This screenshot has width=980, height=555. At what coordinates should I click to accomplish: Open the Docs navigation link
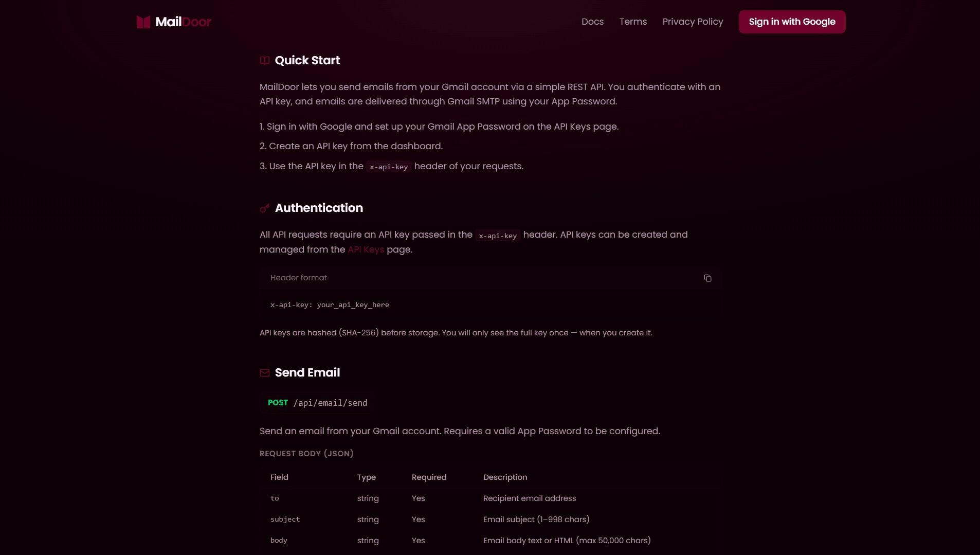pyautogui.click(x=592, y=22)
